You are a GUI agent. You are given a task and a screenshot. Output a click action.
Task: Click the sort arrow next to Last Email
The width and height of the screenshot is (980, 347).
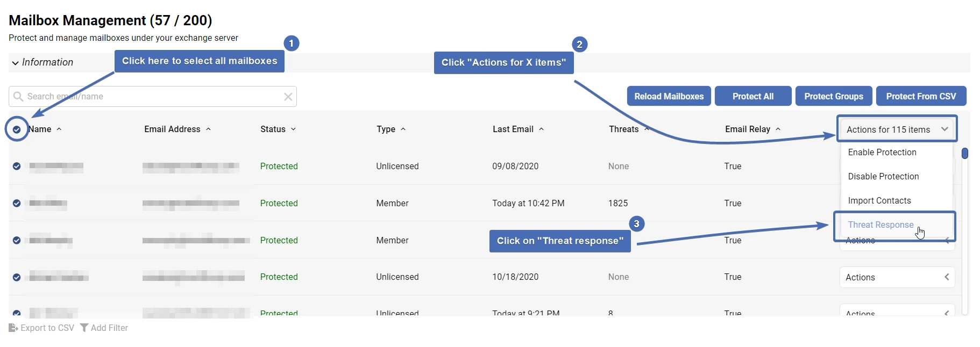(542, 129)
